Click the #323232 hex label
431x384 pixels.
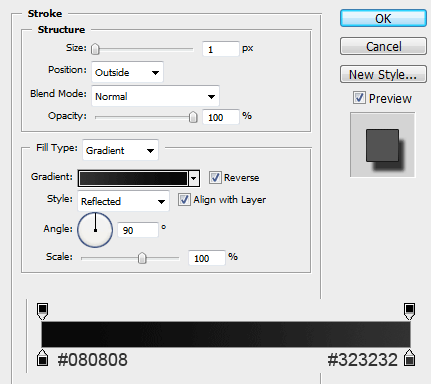363,360
